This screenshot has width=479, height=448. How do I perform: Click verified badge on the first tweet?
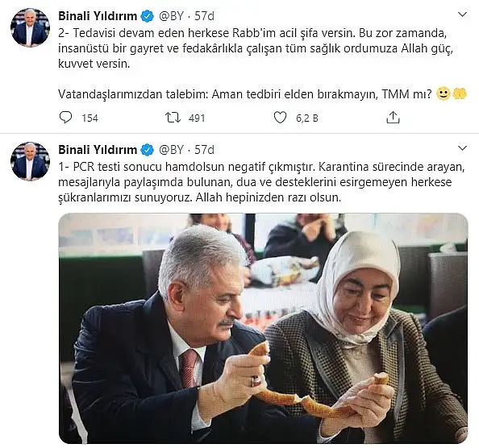click(x=148, y=16)
